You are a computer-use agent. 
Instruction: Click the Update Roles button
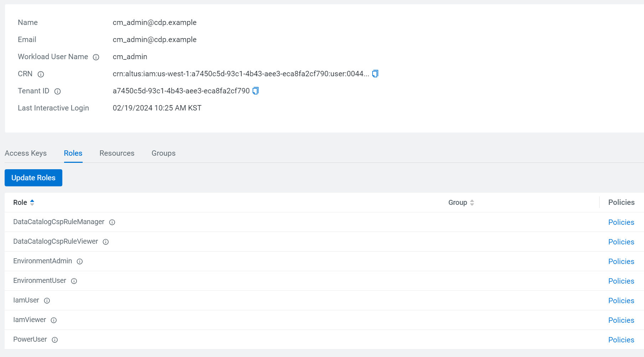click(33, 178)
